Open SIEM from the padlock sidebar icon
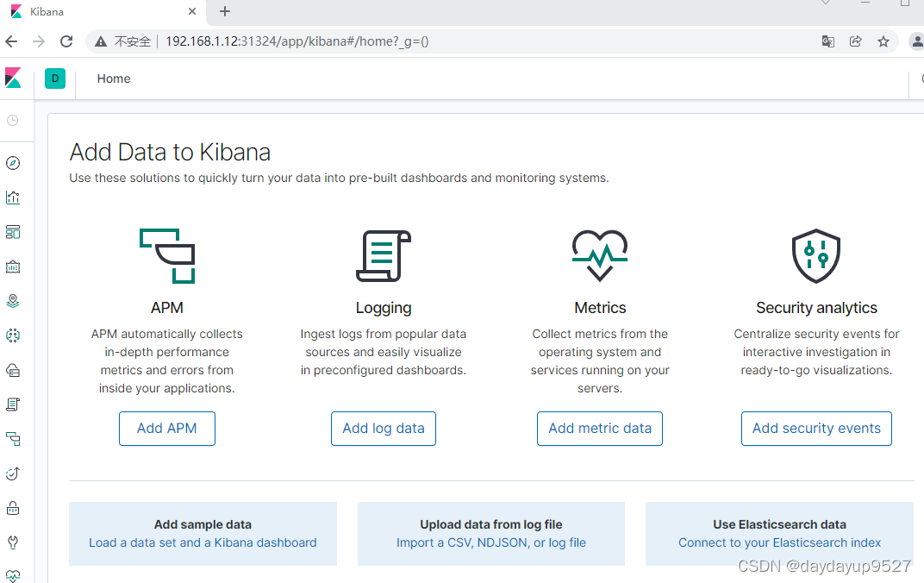Viewport: 924px width, 583px height. (x=13, y=508)
